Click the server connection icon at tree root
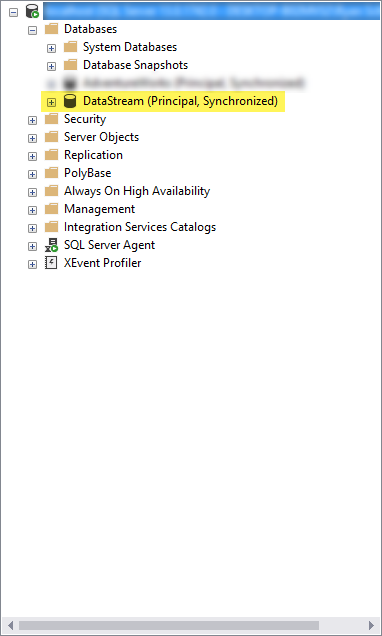The image size is (382, 636). [x=32, y=11]
